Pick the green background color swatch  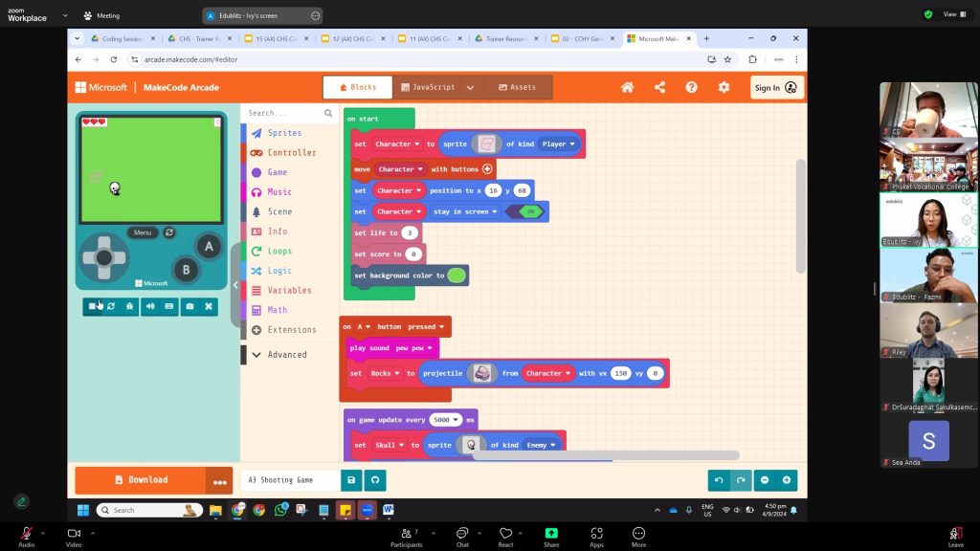point(457,275)
